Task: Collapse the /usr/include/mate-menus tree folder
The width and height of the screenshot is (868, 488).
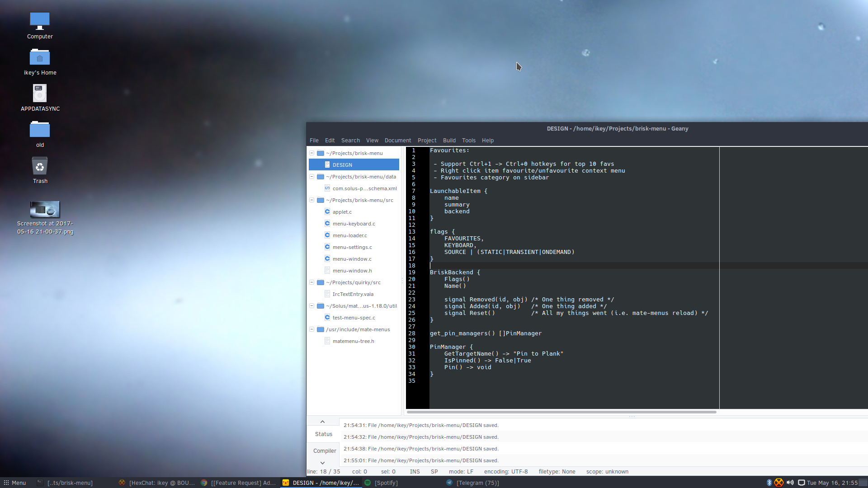Action: point(311,329)
